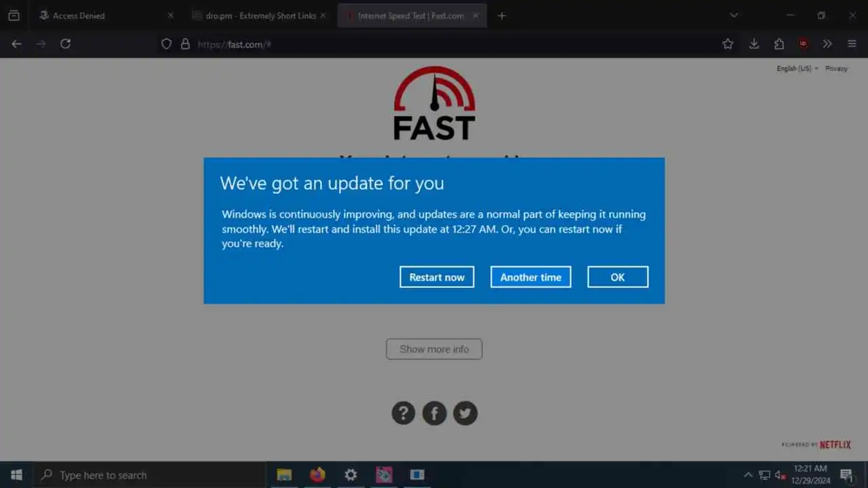The image size is (868, 488).
Task: Bookmark this page with the star
Action: (728, 44)
